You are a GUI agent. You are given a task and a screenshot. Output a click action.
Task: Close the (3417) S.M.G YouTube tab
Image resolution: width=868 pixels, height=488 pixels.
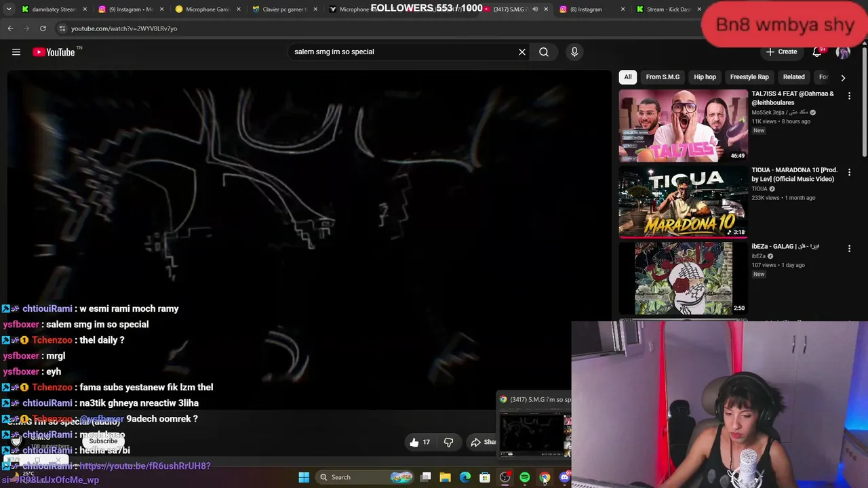(546, 9)
